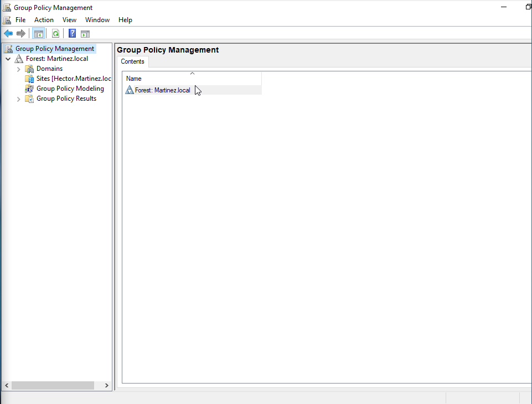
Task: Click the Show/Hide Action Pane icon
Action: pos(85,33)
